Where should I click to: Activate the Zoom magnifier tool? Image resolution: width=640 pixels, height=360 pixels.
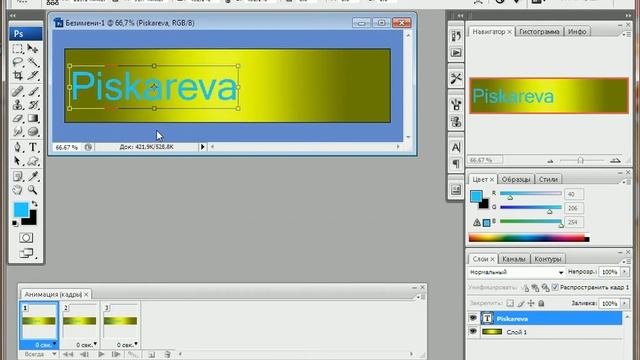coord(33,190)
